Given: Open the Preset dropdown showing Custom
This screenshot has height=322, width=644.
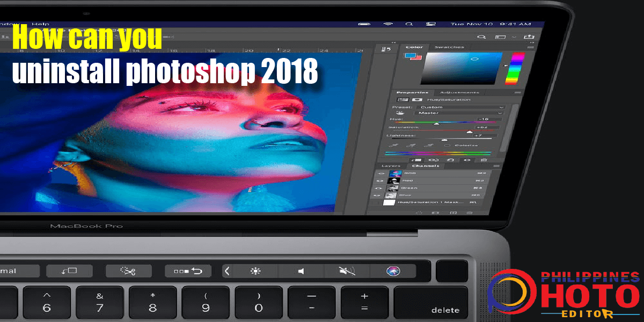Looking at the screenshot, I should pyautogui.click(x=460, y=107).
